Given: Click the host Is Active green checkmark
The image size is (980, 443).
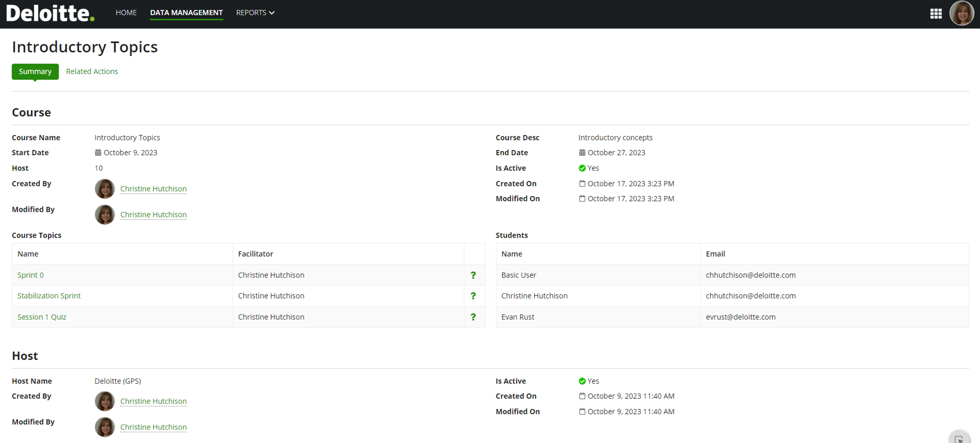Looking at the screenshot, I should coord(582,381).
